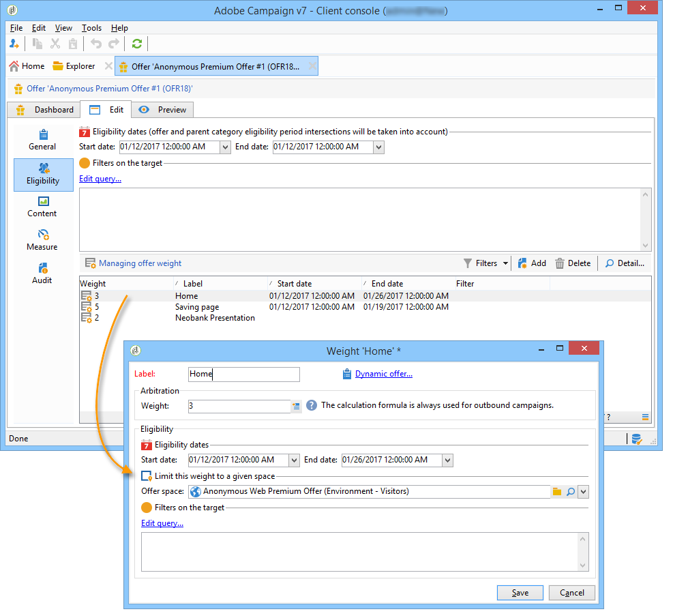
Task: Click scroll-up arrow of dialog query box
Action: click(582, 539)
